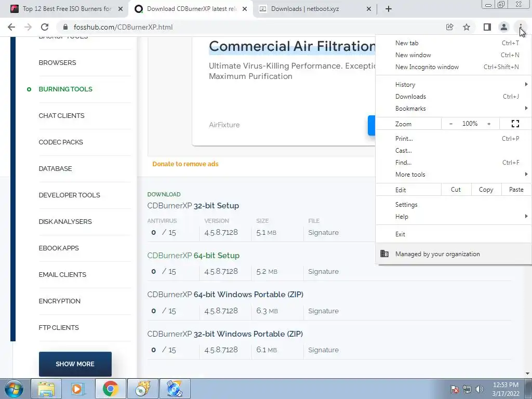This screenshot has height=399, width=532.
Task: Open New Incognito window
Action: [x=453, y=67]
